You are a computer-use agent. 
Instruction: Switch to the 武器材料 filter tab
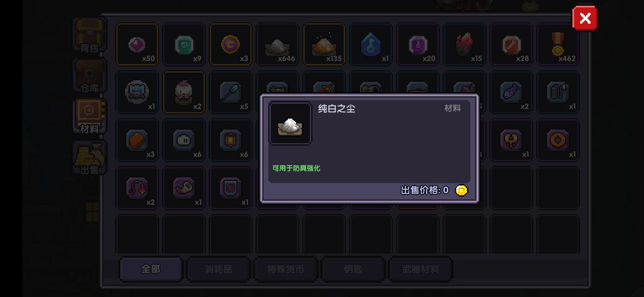[x=421, y=269]
